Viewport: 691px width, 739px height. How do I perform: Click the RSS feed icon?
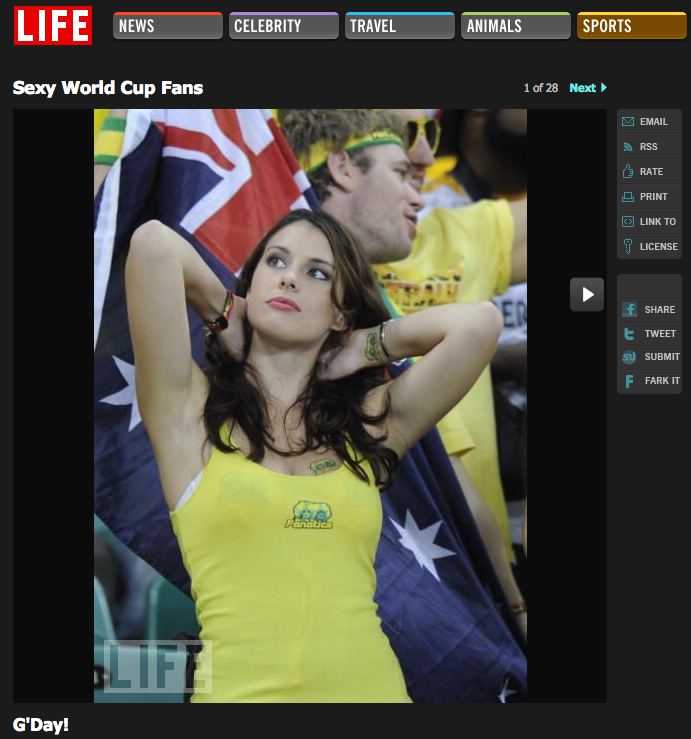pyautogui.click(x=628, y=147)
